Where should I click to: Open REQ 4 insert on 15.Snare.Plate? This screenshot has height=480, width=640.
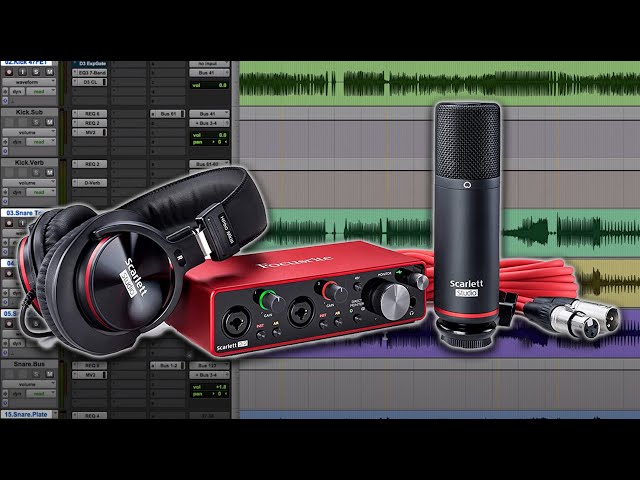coord(89,416)
